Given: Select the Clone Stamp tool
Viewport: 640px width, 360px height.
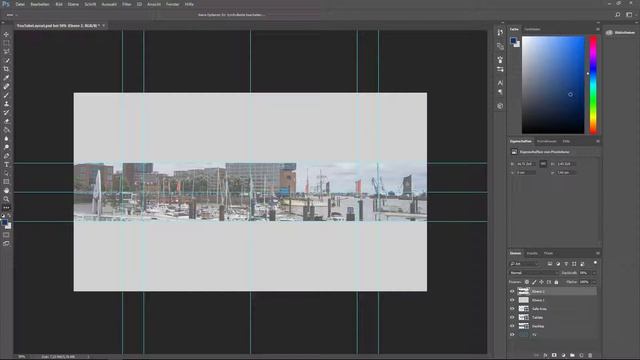Looking at the screenshot, I should 6,104.
